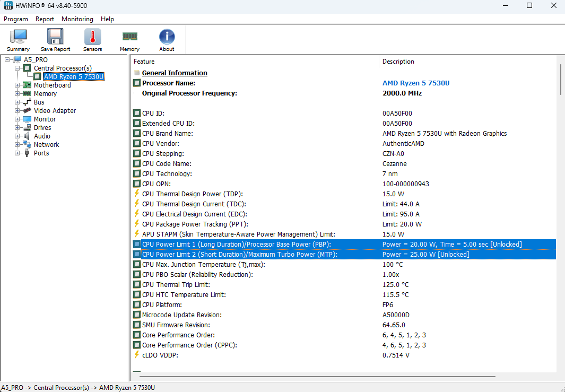Image resolution: width=565 pixels, height=392 pixels.
Task: Open the Monitoring menu
Action: coord(77,19)
